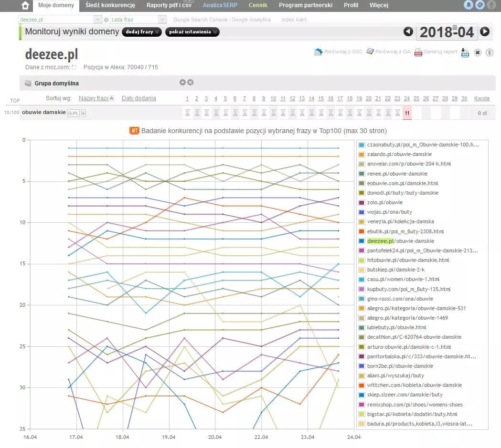501x448 pixels.
Task: Download the TXT export icon
Action: (x=465, y=52)
